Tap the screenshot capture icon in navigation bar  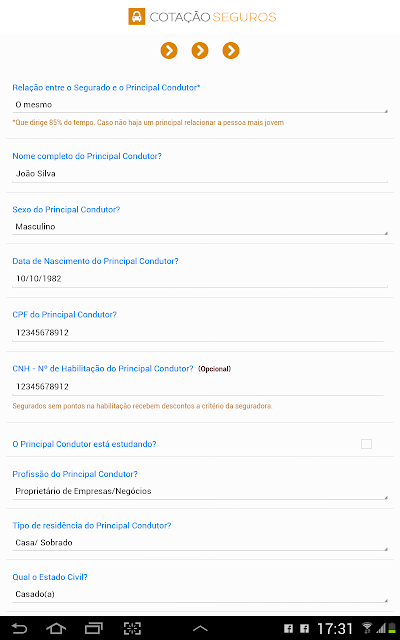132,628
